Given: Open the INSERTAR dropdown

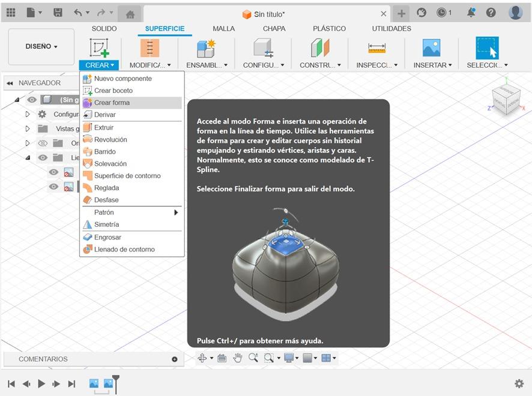Looking at the screenshot, I should pyautogui.click(x=432, y=65).
